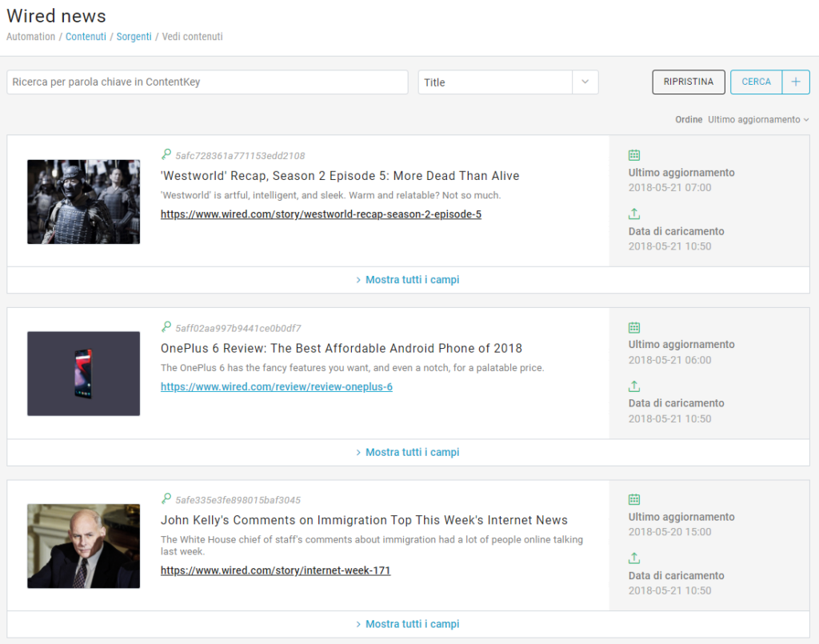The height and width of the screenshot is (644, 819).
Task: Open the internet-week-171 link
Action: (x=275, y=570)
